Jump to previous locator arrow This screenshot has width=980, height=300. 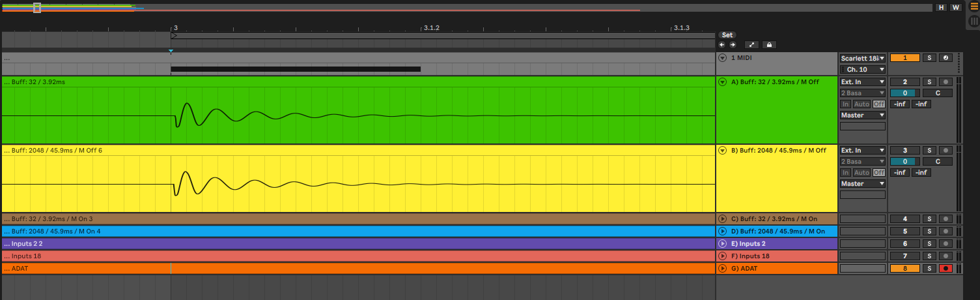tap(721, 45)
